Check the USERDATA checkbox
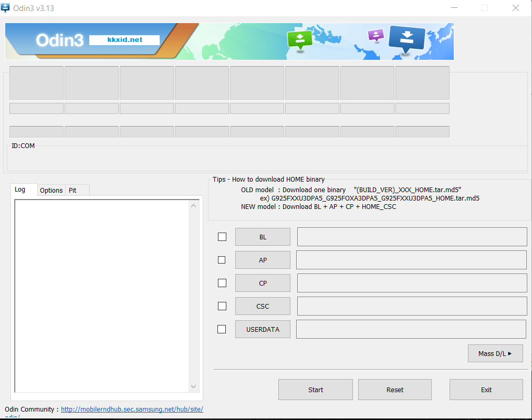This screenshot has width=532, height=420. [222, 329]
